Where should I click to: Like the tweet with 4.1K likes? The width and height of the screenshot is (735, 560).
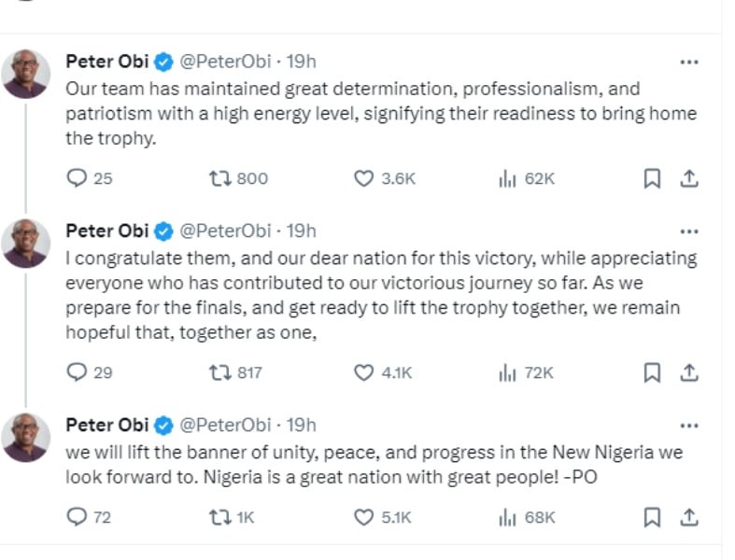(x=363, y=372)
